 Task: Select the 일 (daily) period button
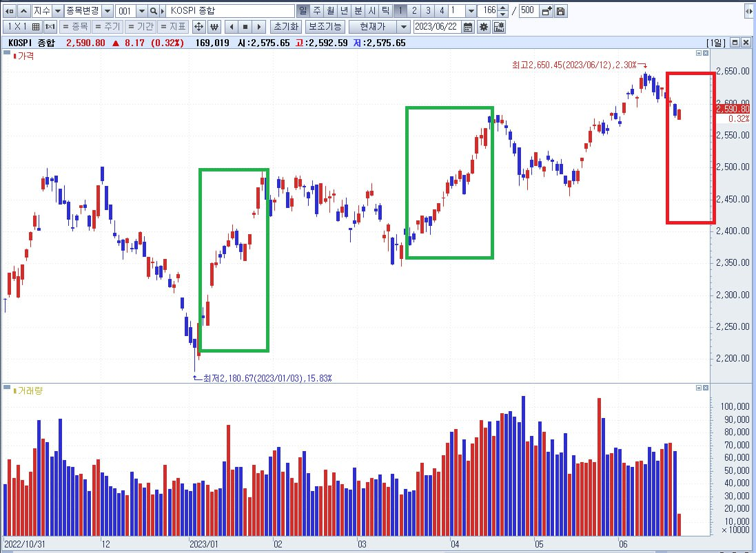303,10
